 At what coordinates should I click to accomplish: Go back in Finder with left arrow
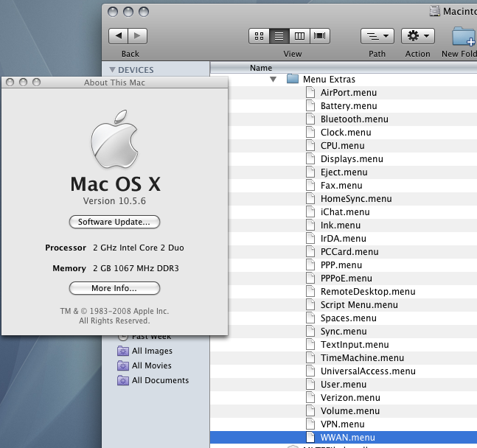[119, 36]
